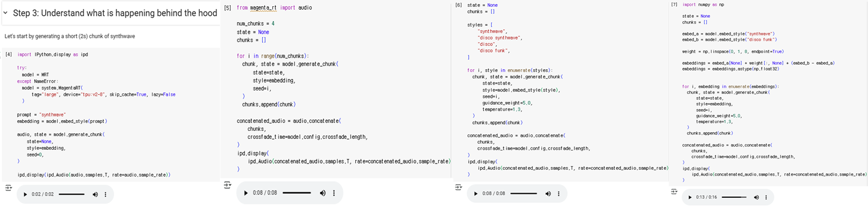
Task: Seek in the 0:13 / 0:16 progress bar
Action: point(734,197)
